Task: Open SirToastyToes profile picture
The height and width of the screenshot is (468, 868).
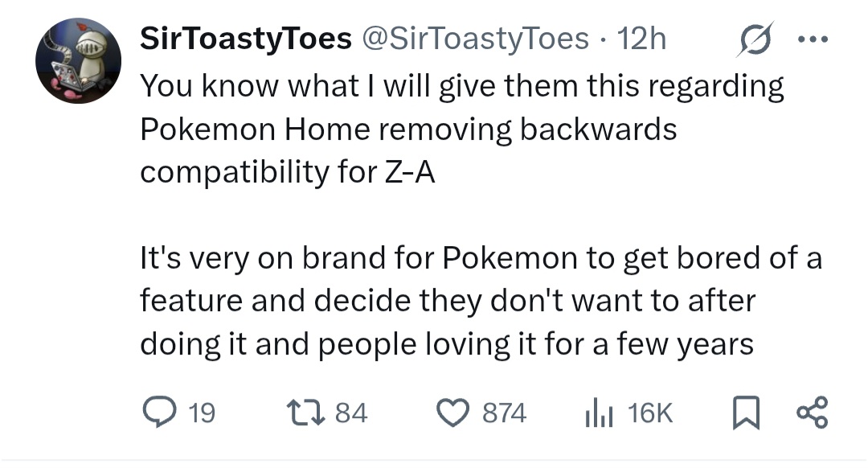Action: [78, 62]
